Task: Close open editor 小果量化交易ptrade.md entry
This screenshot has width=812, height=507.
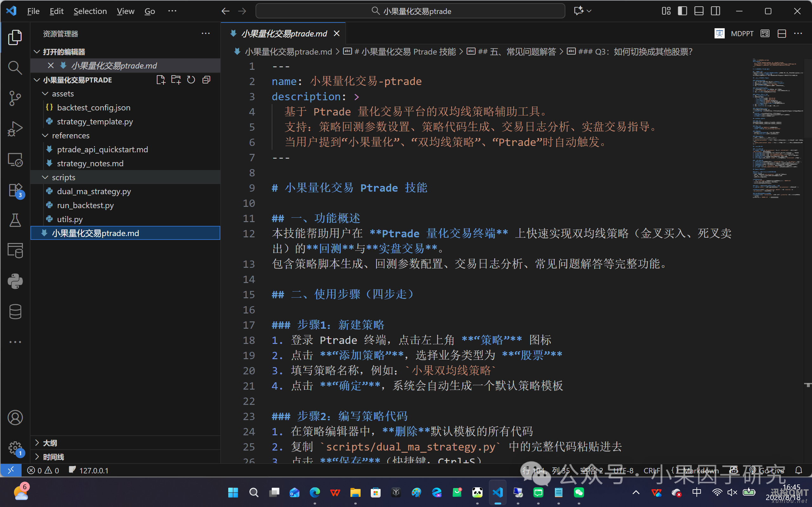Action: 51,66
